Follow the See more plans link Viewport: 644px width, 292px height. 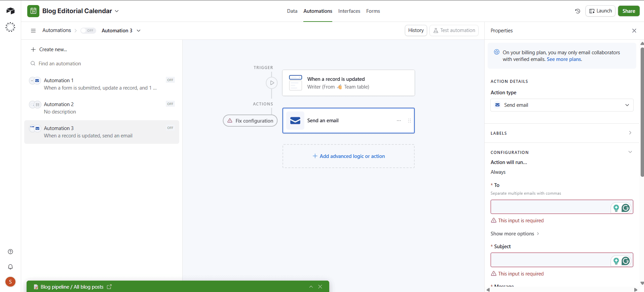click(564, 59)
